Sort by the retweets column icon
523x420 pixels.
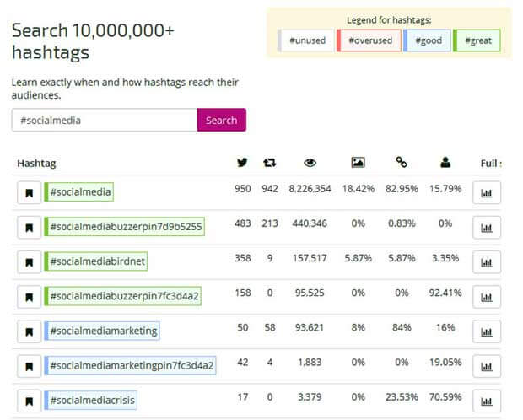(270, 163)
